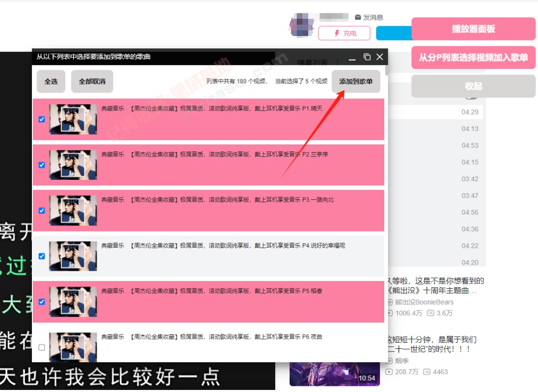Open uploader 熊出没BoonieBears page
Image resolution: width=538 pixels, height=392 pixels.
[424, 302]
